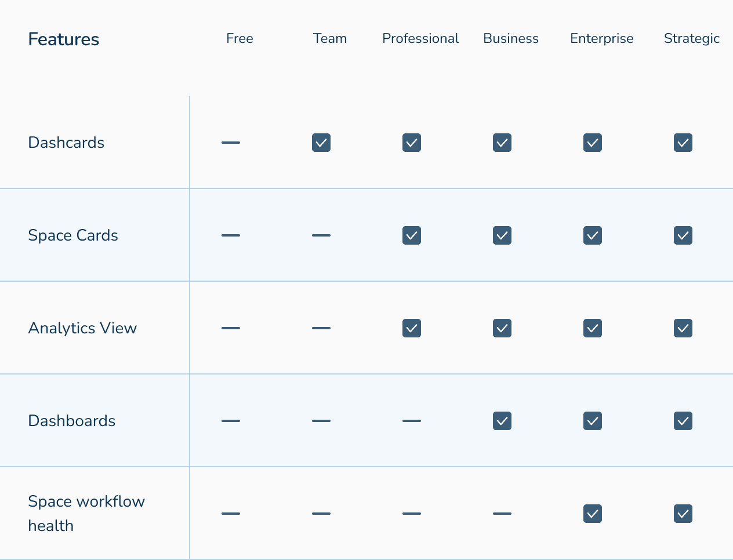
Task: Click the Space Cards checkmark under Professional
Action: coord(412,235)
